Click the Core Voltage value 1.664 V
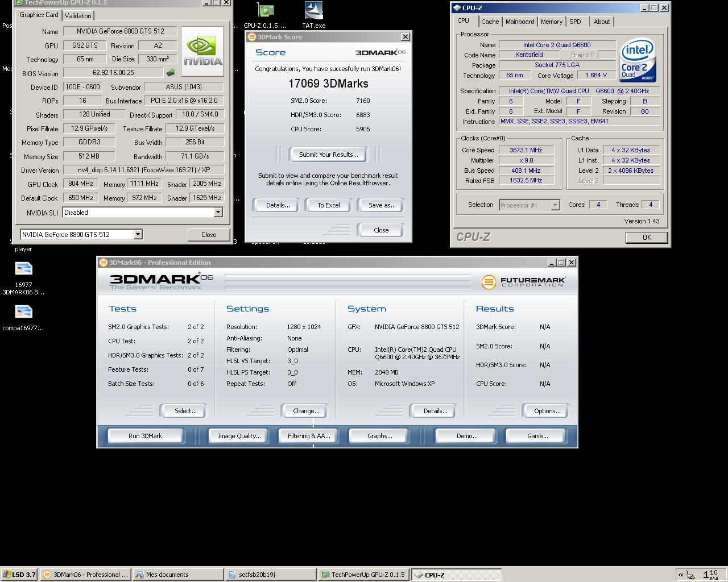 pyautogui.click(x=596, y=75)
